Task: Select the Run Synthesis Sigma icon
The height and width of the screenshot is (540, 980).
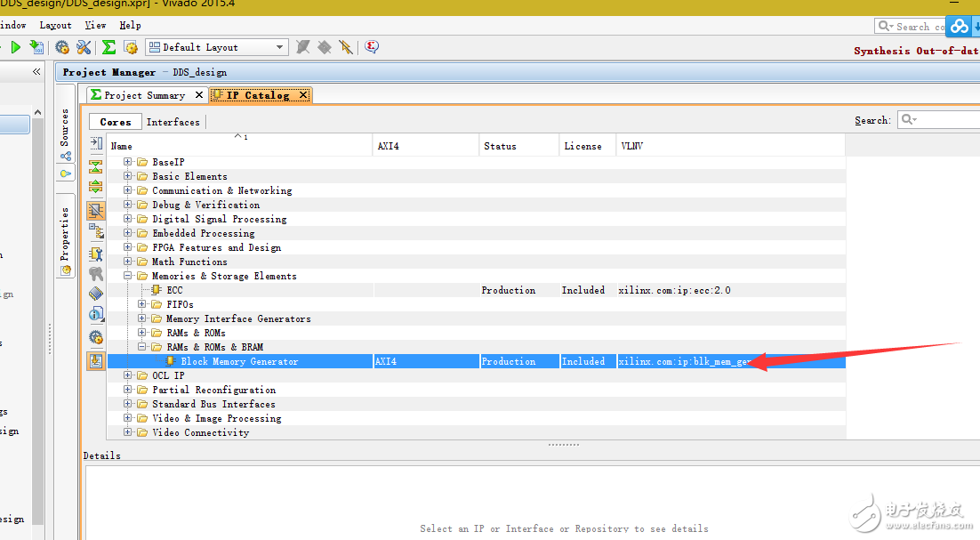Action: [108, 48]
